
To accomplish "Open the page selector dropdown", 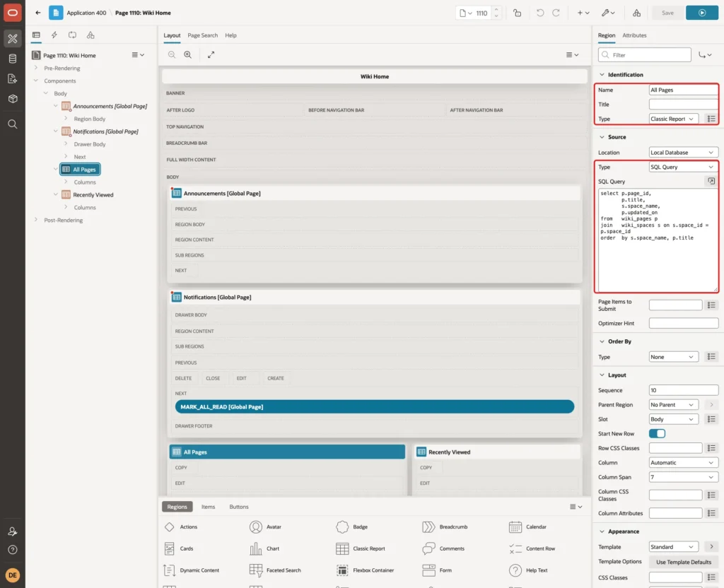I will [465, 13].
